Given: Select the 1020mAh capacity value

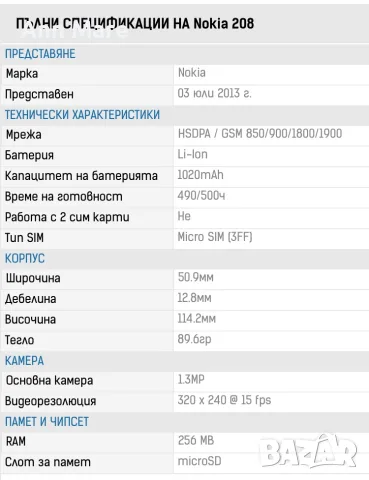Looking at the screenshot, I should click(x=200, y=175).
